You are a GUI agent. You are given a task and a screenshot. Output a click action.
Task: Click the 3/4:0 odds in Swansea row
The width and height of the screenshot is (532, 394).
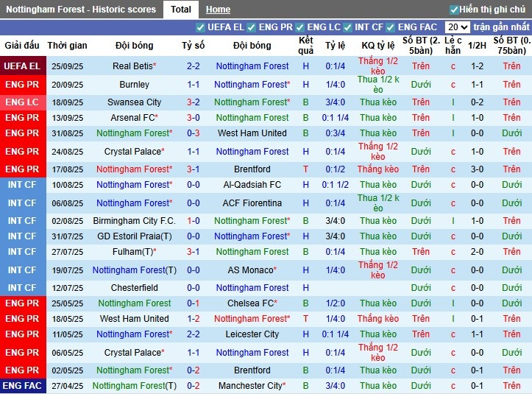tap(336, 102)
